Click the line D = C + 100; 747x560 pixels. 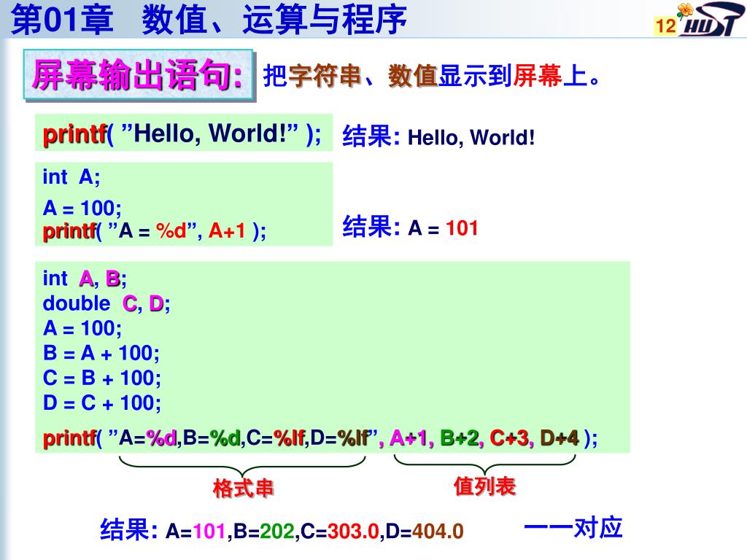point(102,402)
